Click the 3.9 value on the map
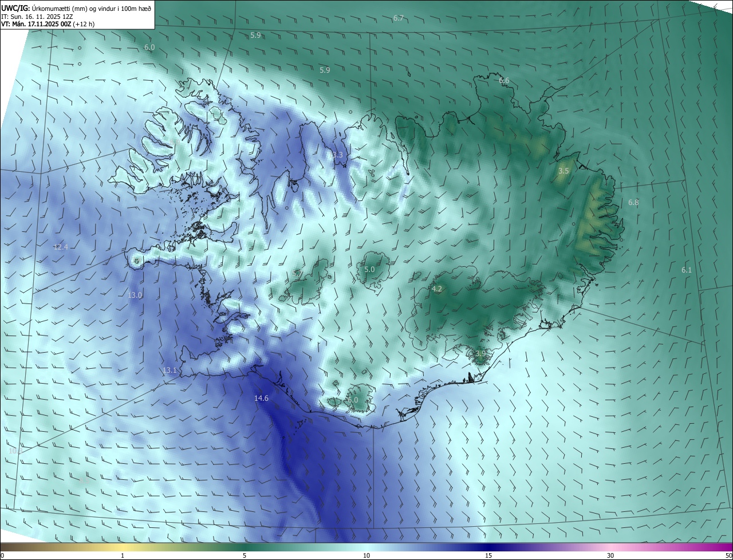Image resolution: width=733 pixels, height=560 pixels. (480, 354)
